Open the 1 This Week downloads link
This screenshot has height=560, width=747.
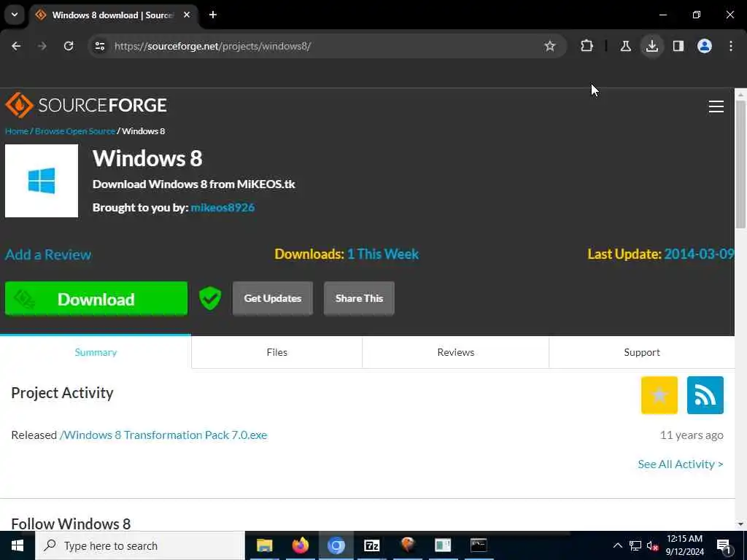click(383, 254)
